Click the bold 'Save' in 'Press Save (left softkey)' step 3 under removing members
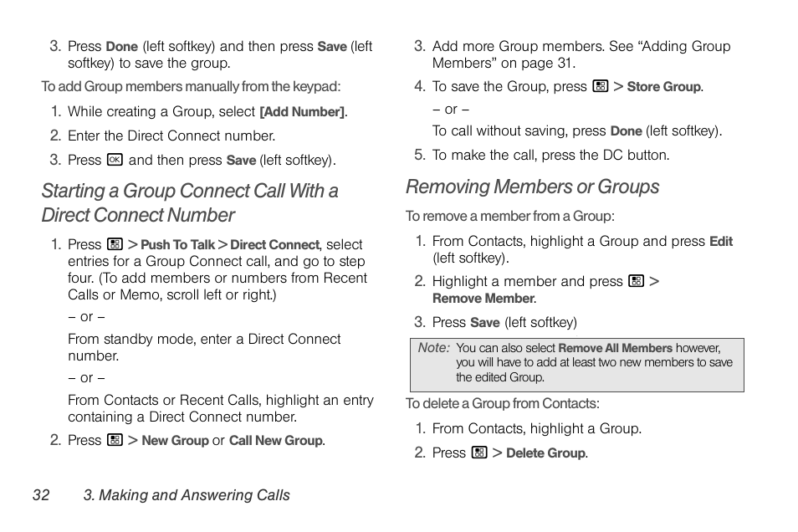This screenshot has height=532, width=798. (x=485, y=323)
